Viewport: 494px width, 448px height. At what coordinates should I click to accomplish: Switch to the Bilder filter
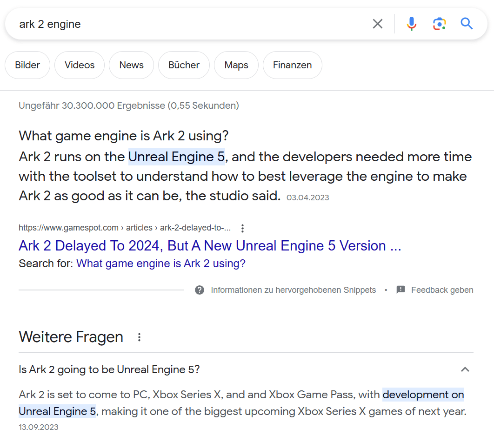click(27, 65)
